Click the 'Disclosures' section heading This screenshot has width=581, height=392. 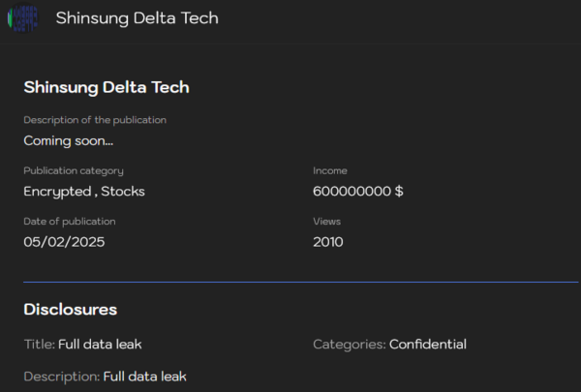click(x=71, y=310)
